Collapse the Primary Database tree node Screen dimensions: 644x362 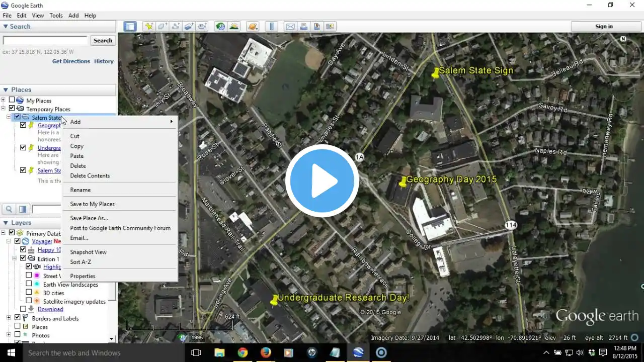click(4, 233)
